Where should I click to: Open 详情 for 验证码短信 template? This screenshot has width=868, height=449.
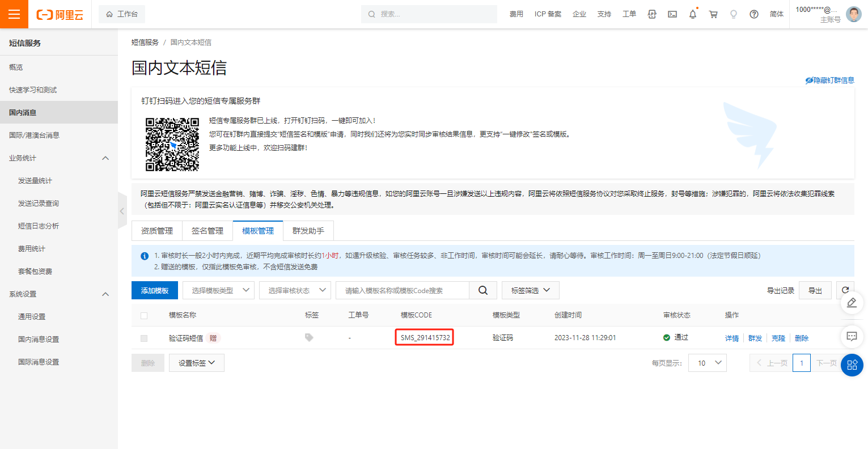click(732, 338)
